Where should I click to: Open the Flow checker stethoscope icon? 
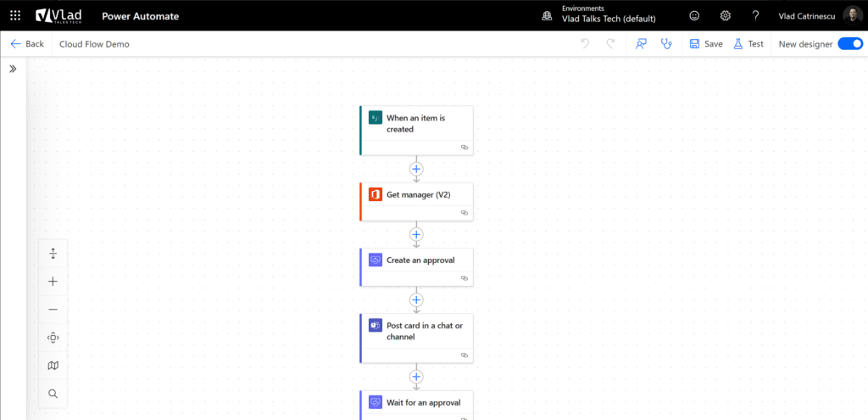coord(666,44)
